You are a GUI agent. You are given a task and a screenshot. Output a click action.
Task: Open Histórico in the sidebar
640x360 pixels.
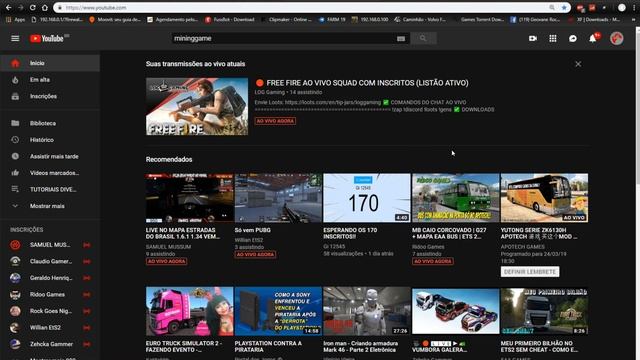(x=50, y=140)
